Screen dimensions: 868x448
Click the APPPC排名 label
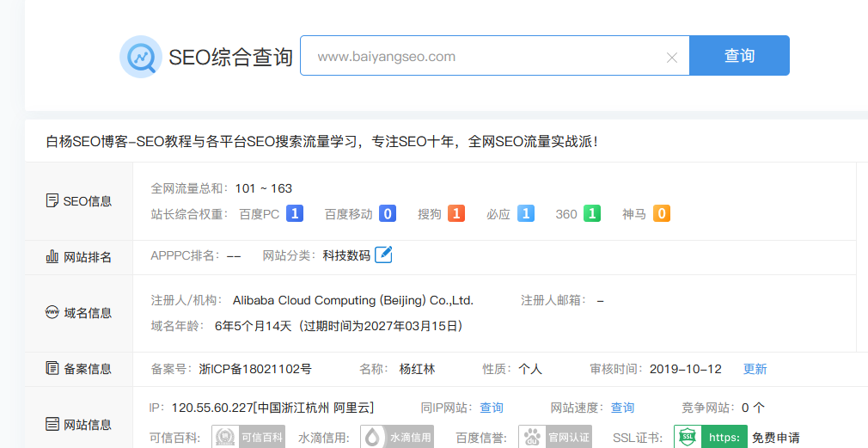coord(186,255)
